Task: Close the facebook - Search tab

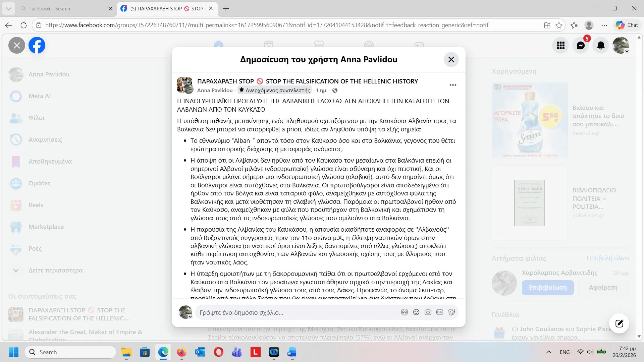Action: [111, 8]
